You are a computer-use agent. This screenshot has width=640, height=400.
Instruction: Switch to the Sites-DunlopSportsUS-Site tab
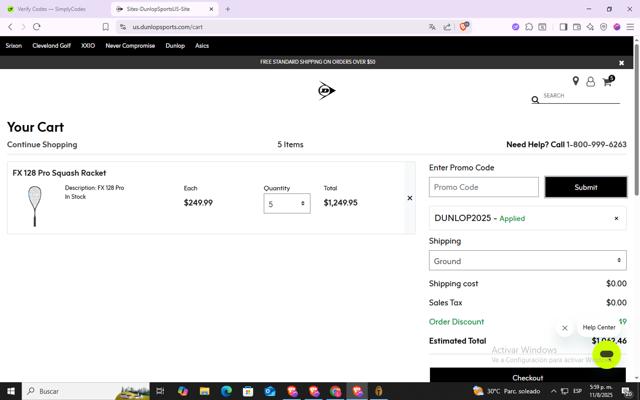click(x=158, y=9)
